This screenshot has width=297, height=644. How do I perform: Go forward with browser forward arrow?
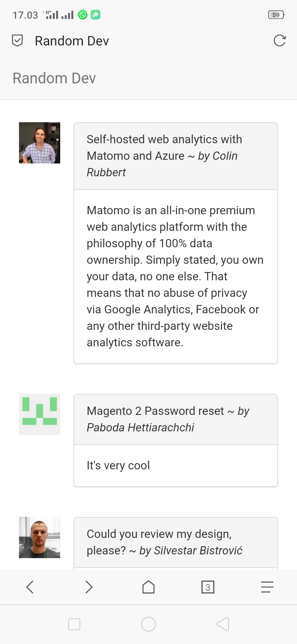pyautogui.click(x=89, y=587)
